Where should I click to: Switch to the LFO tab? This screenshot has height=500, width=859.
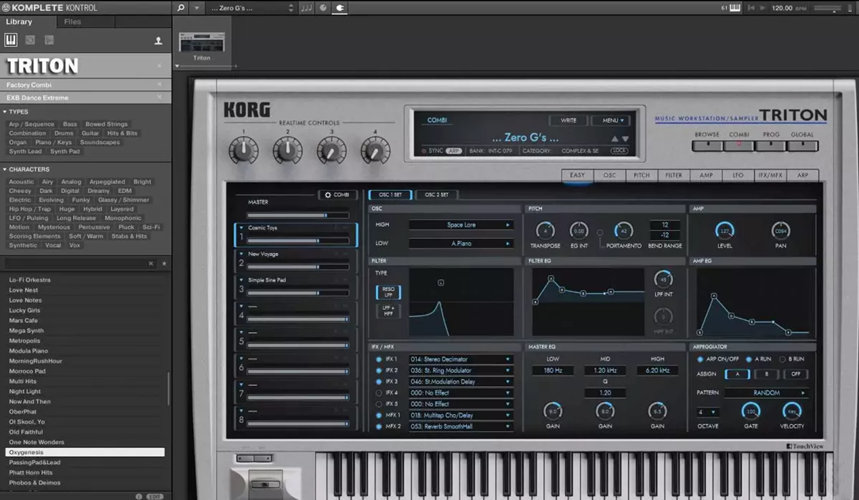738,175
